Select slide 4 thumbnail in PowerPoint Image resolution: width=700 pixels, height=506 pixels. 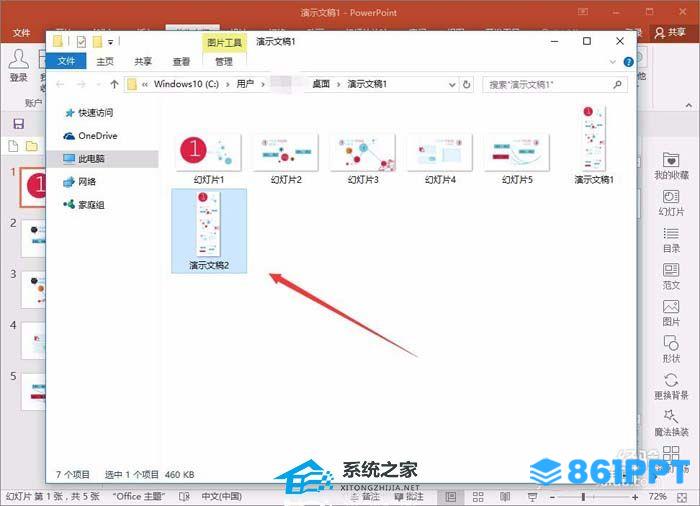(x=33, y=340)
